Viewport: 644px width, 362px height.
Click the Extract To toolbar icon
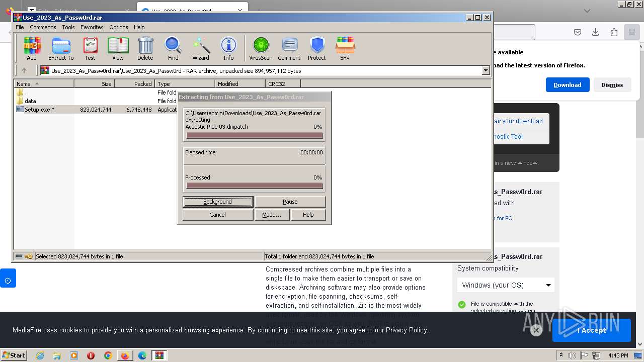point(61,49)
